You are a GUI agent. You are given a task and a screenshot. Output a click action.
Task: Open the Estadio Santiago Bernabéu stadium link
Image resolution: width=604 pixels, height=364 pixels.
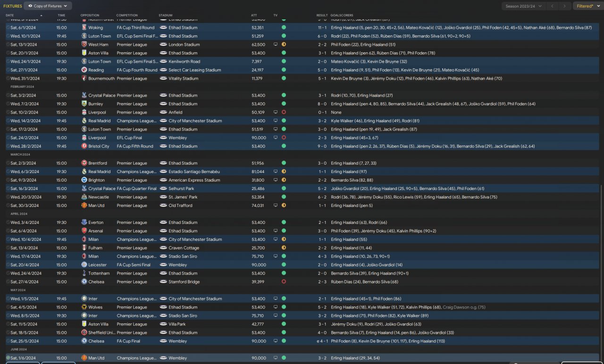[194, 172]
